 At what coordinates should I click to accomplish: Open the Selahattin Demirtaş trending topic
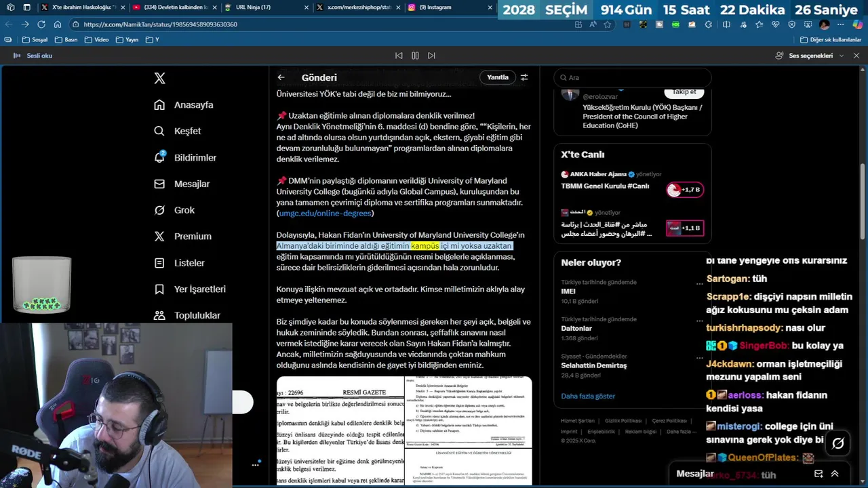pyautogui.click(x=632, y=365)
